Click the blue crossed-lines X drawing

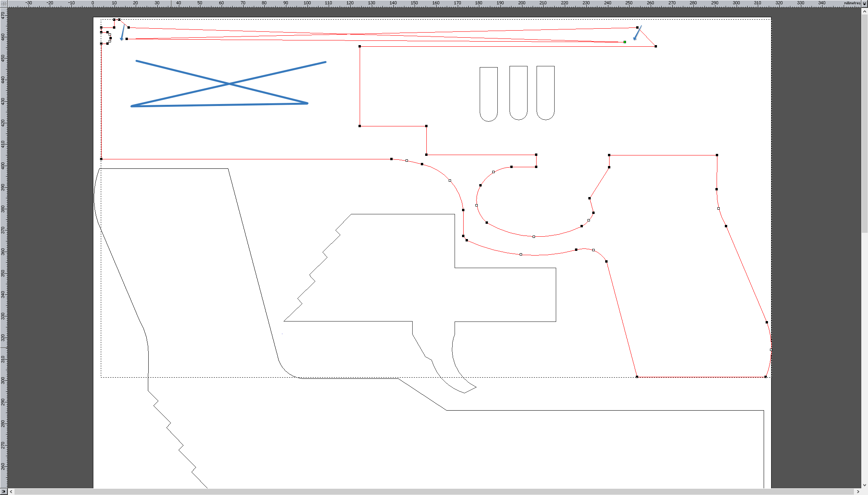pyautogui.click(x=229, y=84)
